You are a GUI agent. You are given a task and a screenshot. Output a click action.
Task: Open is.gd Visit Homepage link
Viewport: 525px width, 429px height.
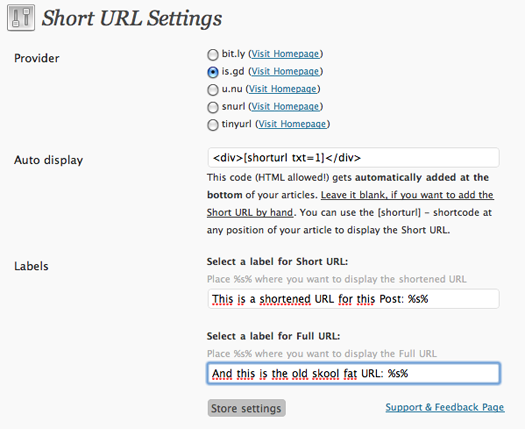coord(285,71)
